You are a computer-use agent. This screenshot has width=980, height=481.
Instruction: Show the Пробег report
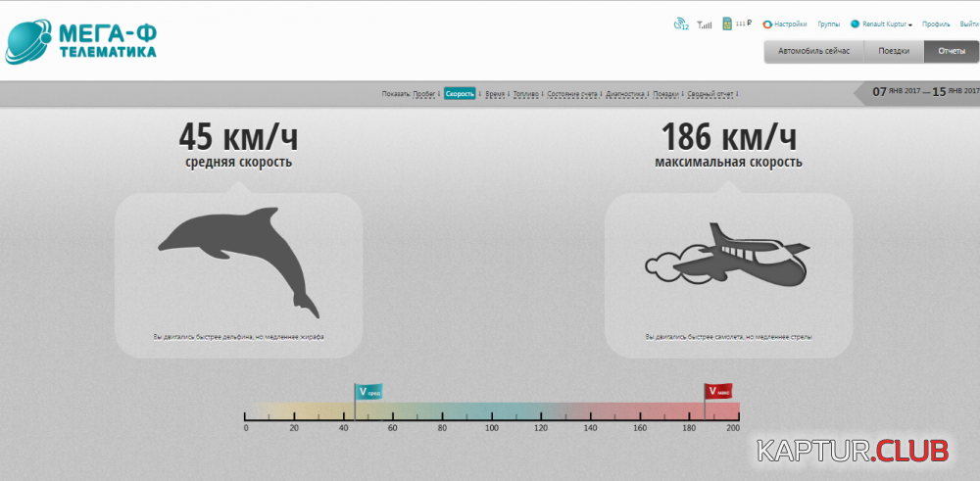(424, 94)
